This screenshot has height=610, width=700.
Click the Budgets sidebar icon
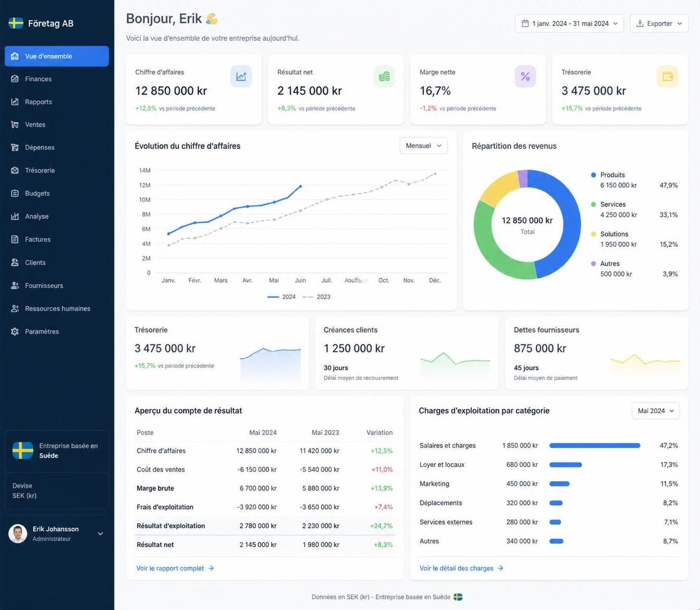coord(15,193)
